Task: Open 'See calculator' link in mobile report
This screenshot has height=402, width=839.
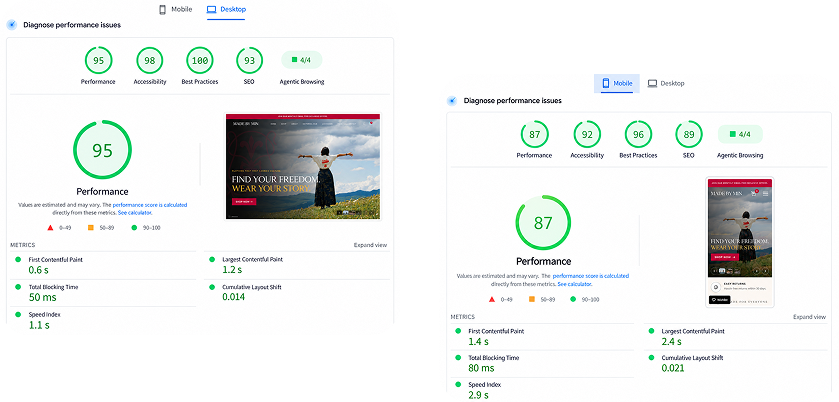Action: (574, 284)
